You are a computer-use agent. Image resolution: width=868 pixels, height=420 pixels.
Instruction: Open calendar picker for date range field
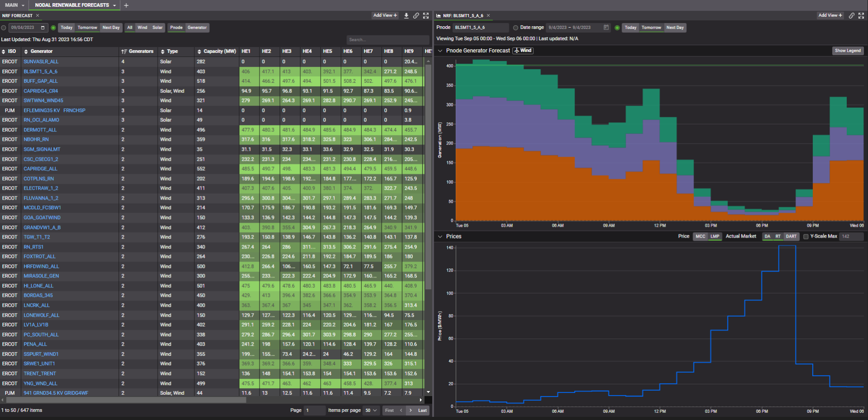[606, 28]
